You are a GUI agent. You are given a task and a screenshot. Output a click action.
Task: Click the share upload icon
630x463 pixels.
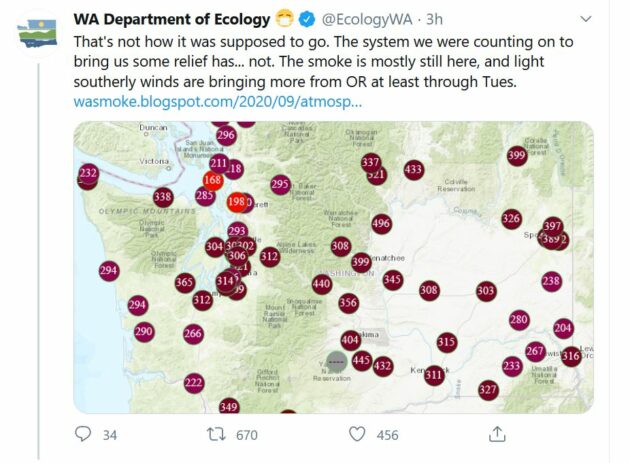(497, 434)
